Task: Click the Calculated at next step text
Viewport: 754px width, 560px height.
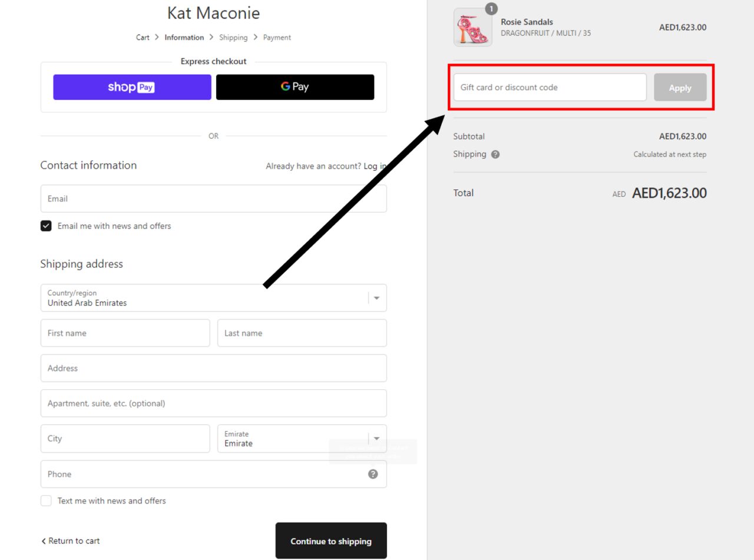Action: (670, 155)
